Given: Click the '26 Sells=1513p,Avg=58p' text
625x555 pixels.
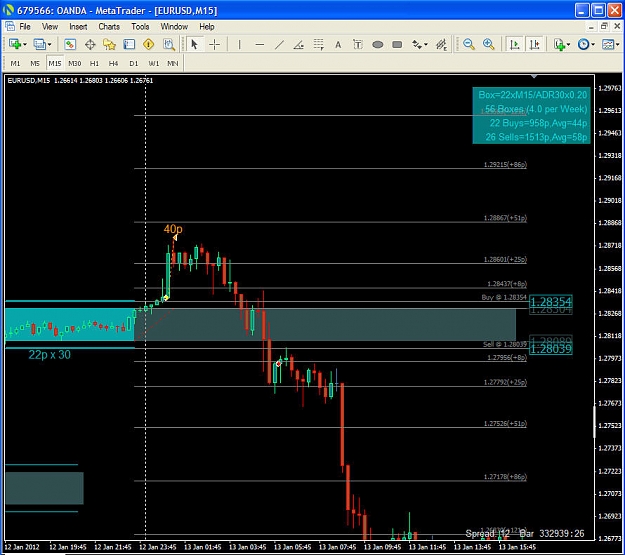Looking at the screenshot, I should [536, 137].
